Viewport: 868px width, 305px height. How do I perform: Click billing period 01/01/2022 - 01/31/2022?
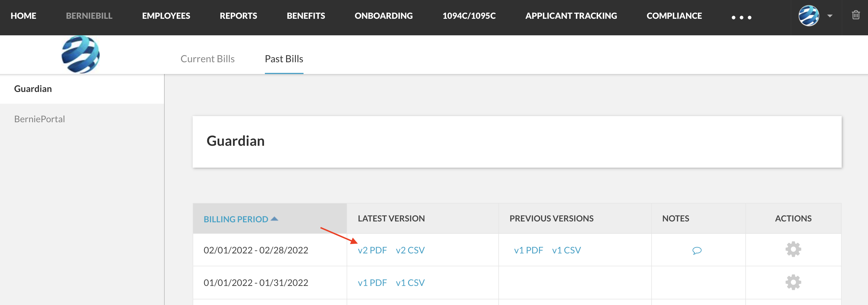click(x=256, y=283)
